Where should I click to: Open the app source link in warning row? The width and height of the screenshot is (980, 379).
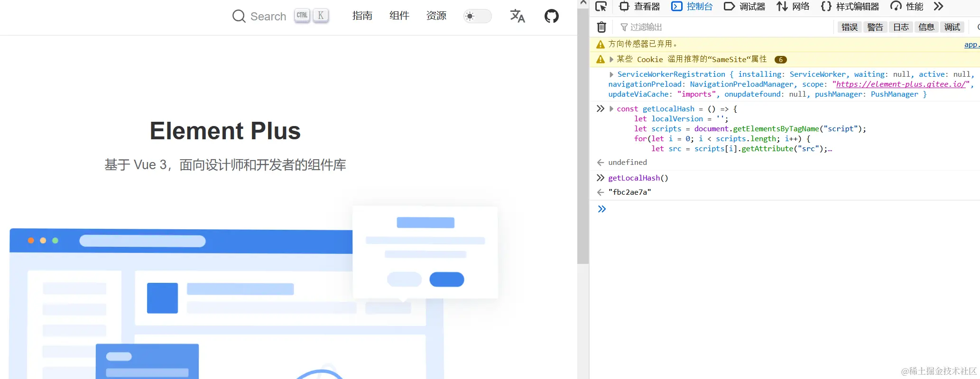tap(972, 44)
